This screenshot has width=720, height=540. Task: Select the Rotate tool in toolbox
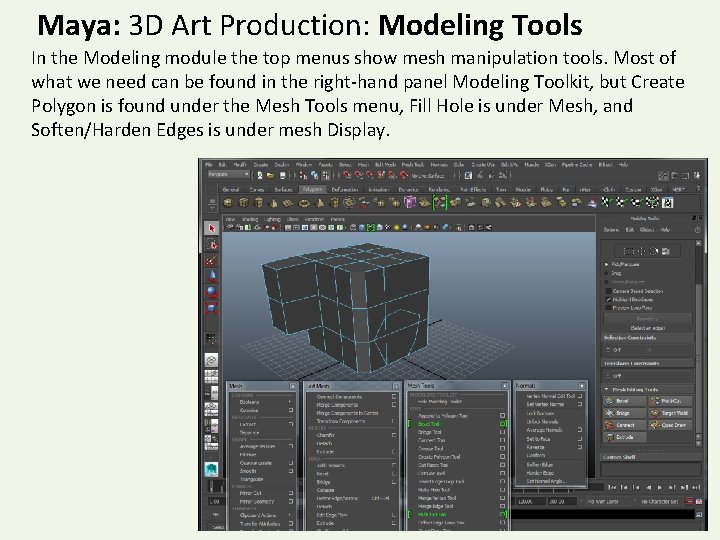pos(212,292)
